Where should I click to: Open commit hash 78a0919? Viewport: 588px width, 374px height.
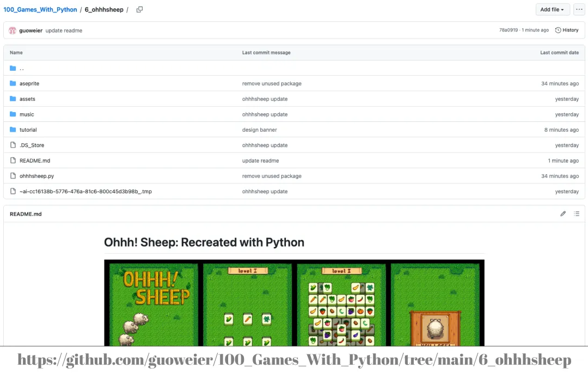(508, 30)
